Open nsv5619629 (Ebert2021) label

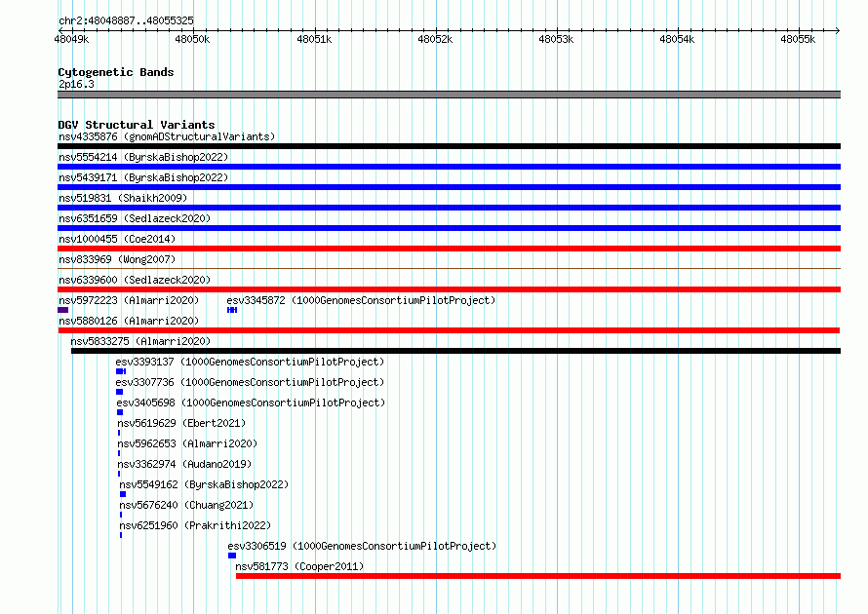(181, 423)
